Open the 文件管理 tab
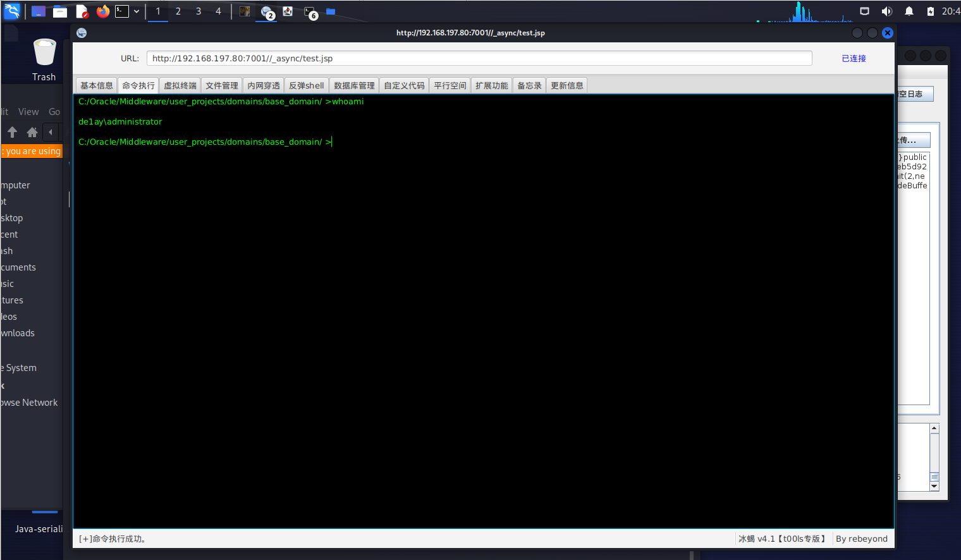 click(222, 85)
